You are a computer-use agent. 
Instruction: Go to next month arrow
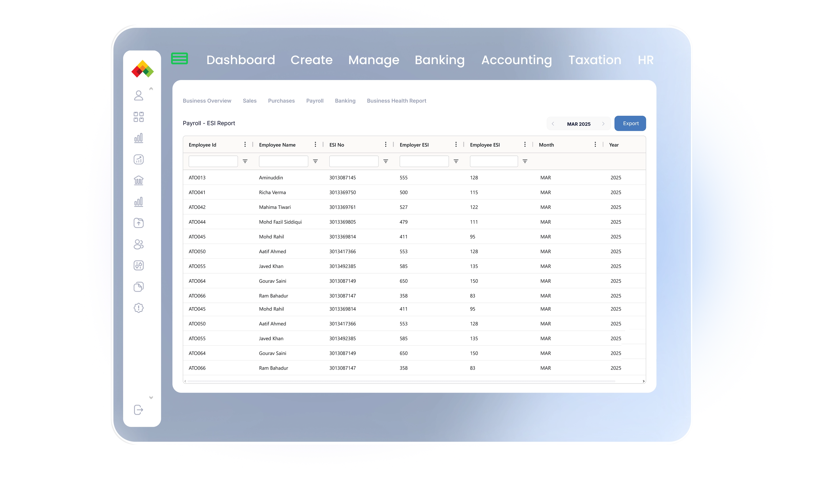click(603, 124)
